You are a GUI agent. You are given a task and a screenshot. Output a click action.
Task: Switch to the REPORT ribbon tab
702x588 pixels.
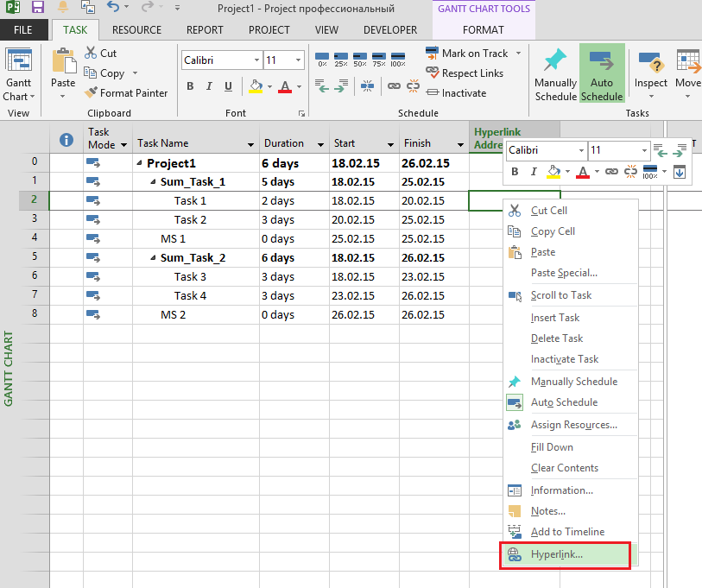tap(205, 30)
